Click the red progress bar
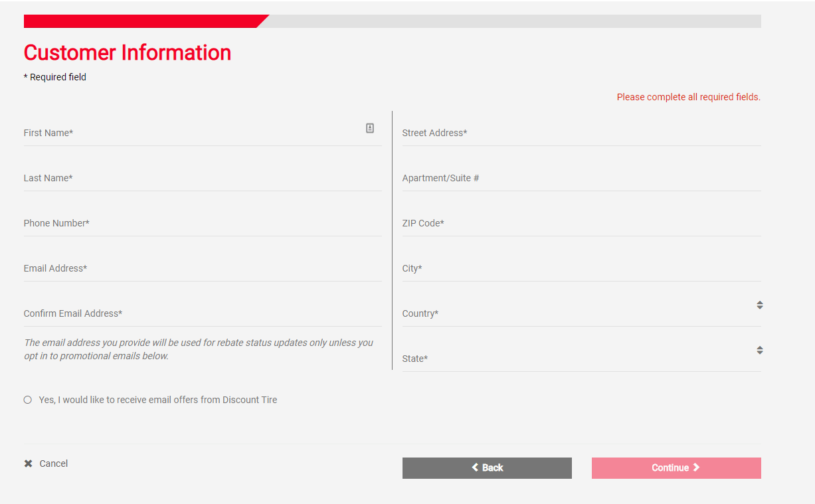 146,21
